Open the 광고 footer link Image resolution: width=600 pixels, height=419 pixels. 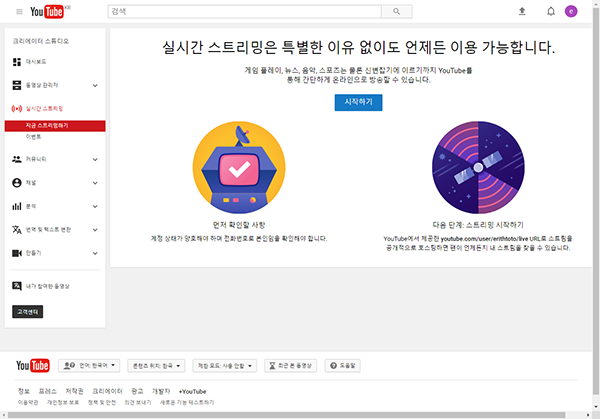click(137, 391)
